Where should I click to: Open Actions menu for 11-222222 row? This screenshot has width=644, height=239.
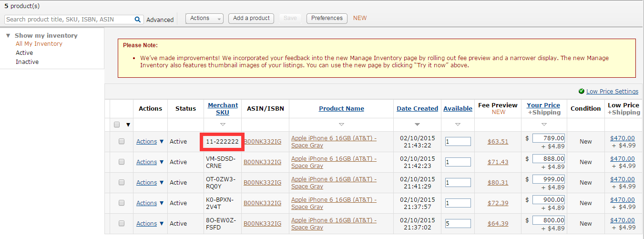[x=150, y=142]
